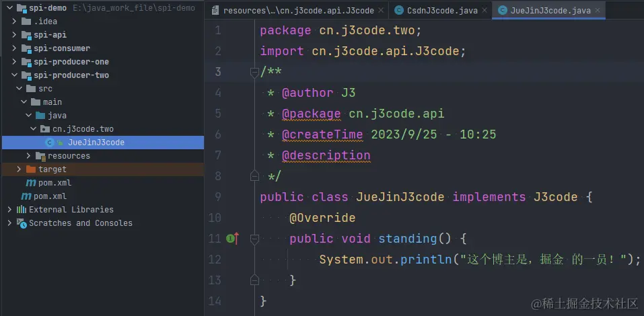Screen dimensions: 644x316
Task: Click the spi-producer-two module icon
Action: [x=26, y=75]
